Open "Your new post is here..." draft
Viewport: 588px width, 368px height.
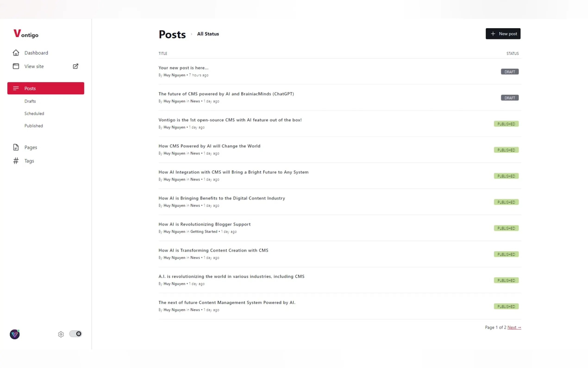tap(183, 68)
